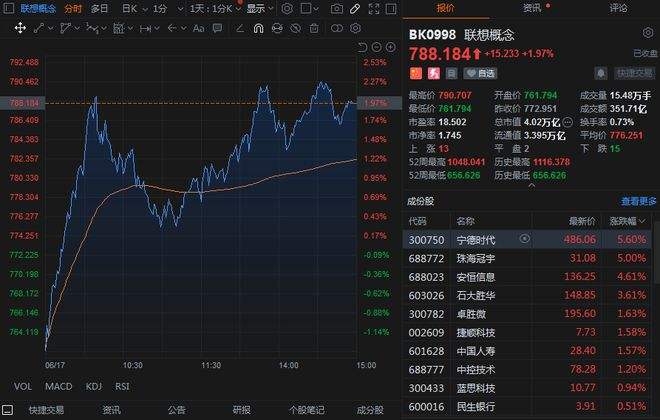Click the info bubble next to 总市值

click(568, 122)
